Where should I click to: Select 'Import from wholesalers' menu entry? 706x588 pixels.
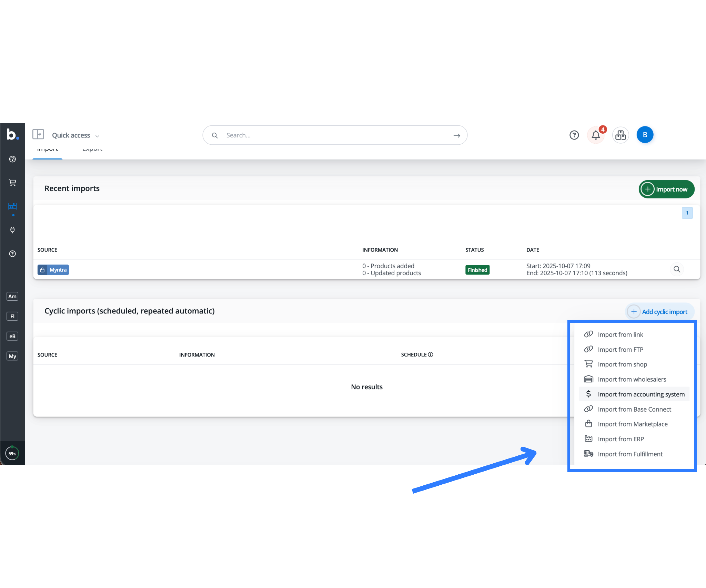click(632, 379)
